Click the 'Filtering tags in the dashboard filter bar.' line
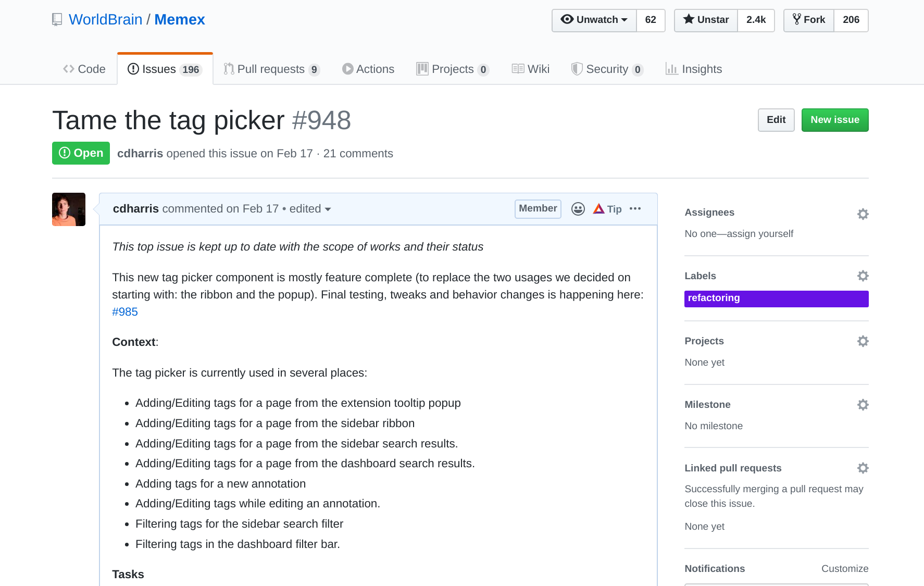 coord(238,544)
